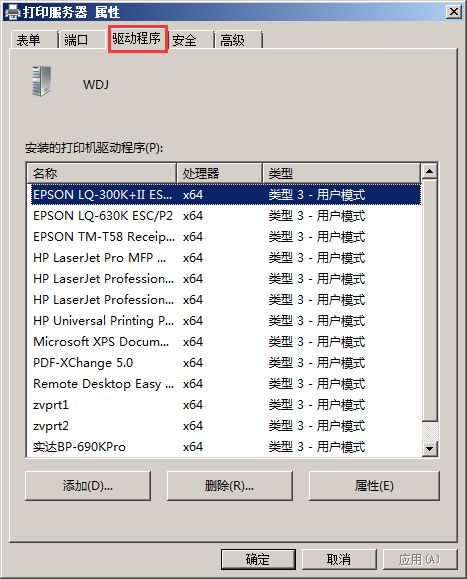Select 实达BP-690KPro driver row
The height and width of the screenshot is (579, 467).
point(226,447)
